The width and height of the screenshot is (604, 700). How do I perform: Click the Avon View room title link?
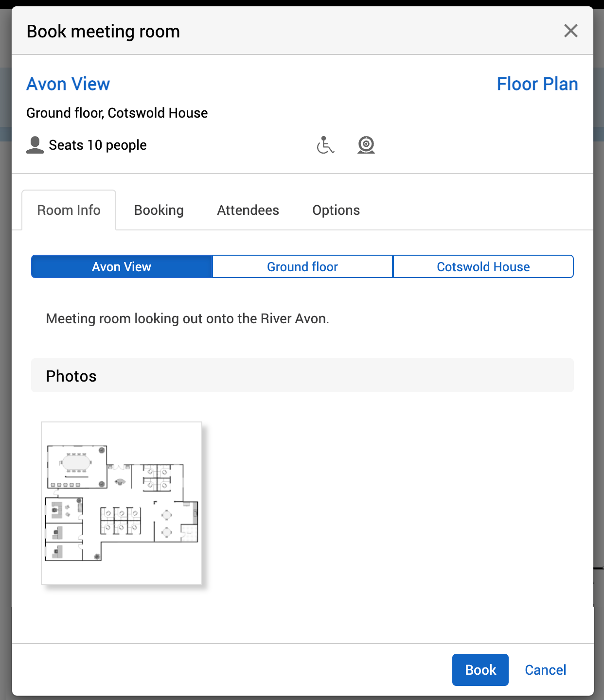pos(68,84)
